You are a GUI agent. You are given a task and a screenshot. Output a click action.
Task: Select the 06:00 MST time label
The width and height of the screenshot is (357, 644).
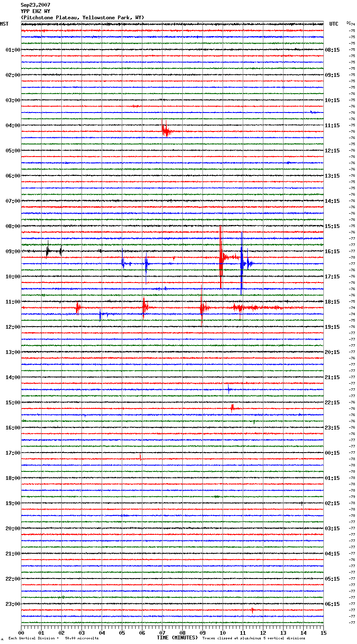tap(13, 176)
